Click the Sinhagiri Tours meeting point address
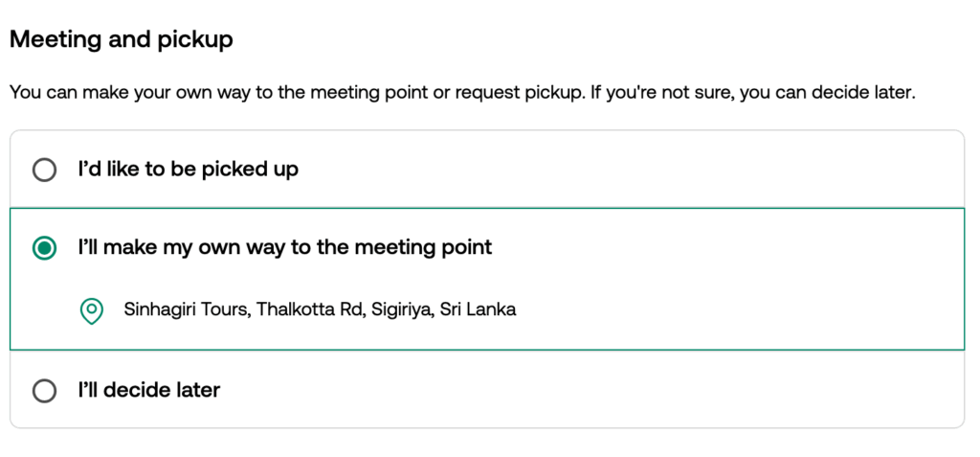 pyautogui.click(x=320, y=310)
